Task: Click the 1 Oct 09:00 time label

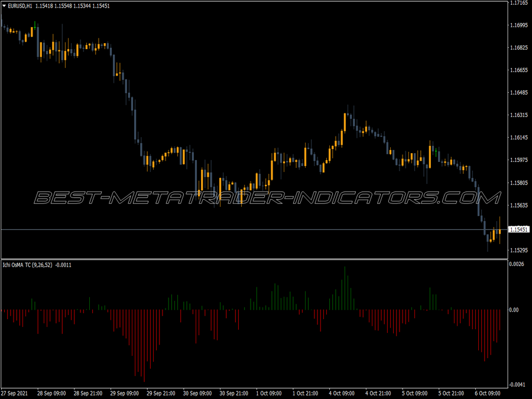Action: (269, 393)
